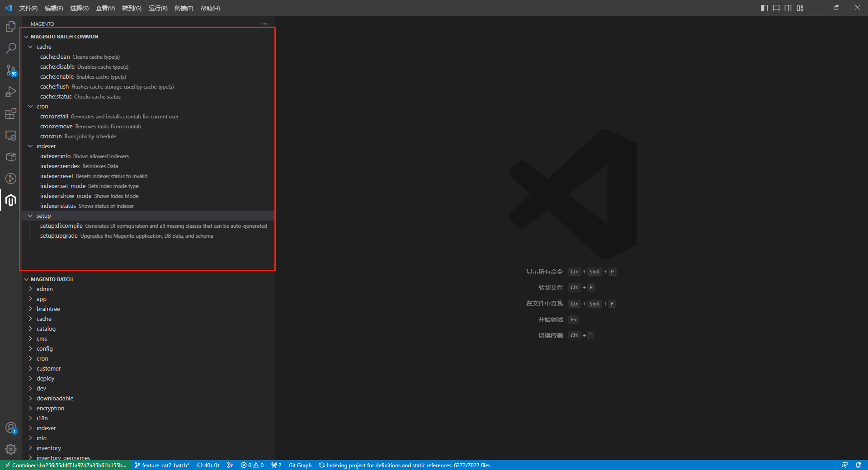Open Run and Debug view
The image size is (868, 470).
pos(11,92)
